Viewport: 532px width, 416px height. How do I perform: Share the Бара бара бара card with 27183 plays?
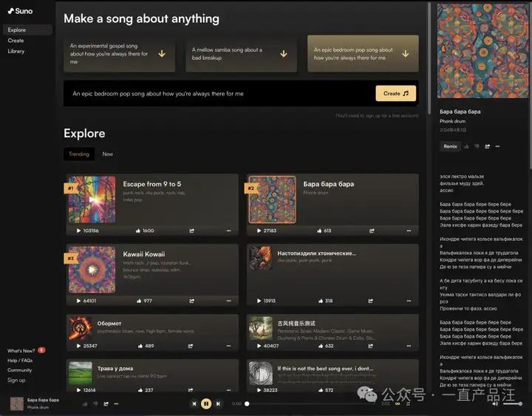pos(372,231)
